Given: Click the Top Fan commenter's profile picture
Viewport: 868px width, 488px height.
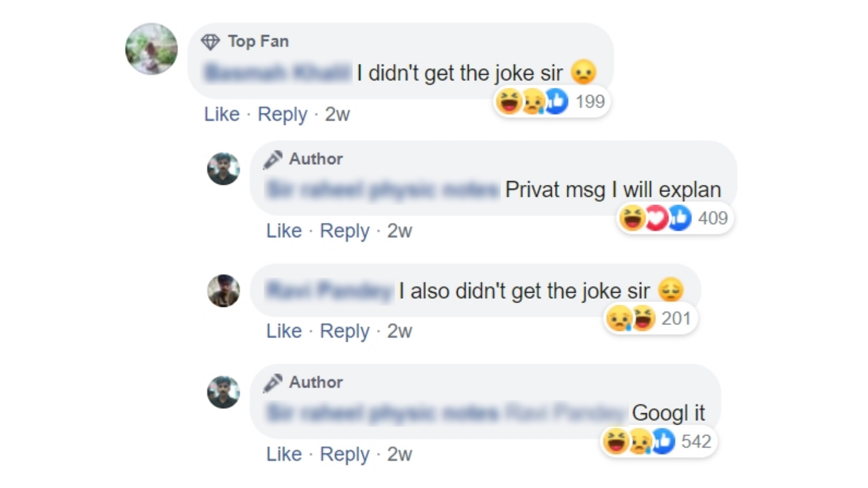Looking at the screenshot, I should 151,49.
